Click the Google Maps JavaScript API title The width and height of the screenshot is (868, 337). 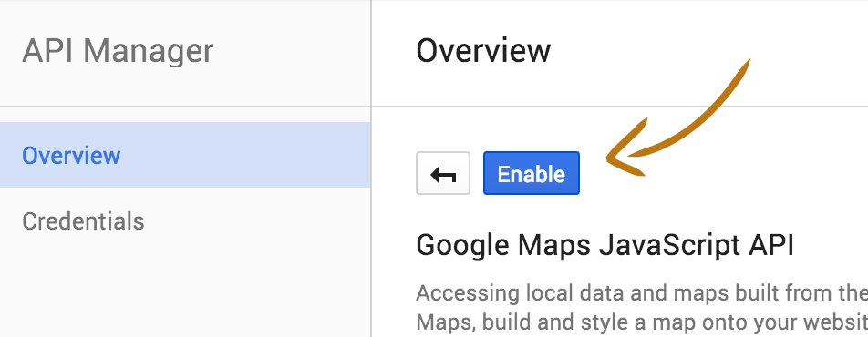(605, 245)
